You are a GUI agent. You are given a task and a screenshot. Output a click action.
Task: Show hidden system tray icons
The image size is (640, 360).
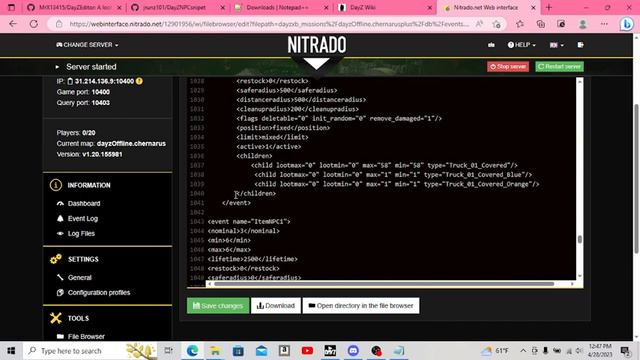[x=523, y=351]
